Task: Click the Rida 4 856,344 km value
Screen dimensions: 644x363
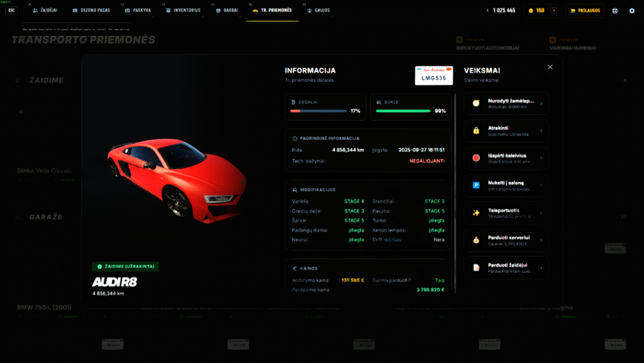Action: 348,150
